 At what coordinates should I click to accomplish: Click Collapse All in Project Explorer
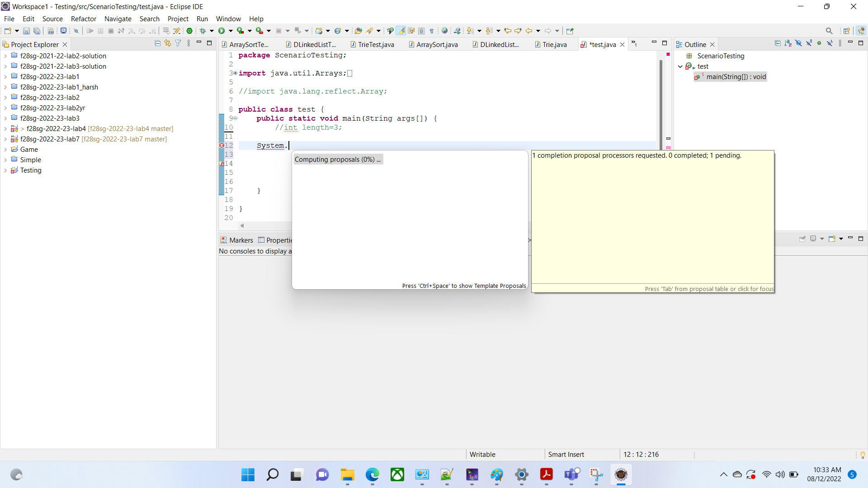(x=157, y=43)
